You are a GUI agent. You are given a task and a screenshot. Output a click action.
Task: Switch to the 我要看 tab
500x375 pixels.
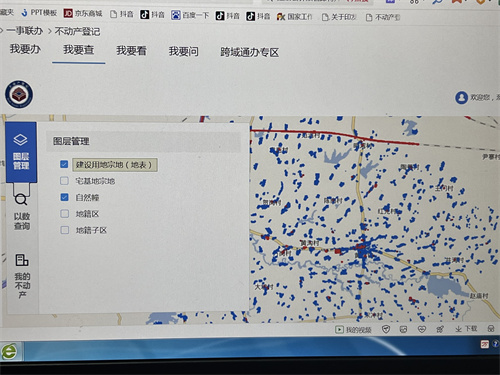click(131, 51)
